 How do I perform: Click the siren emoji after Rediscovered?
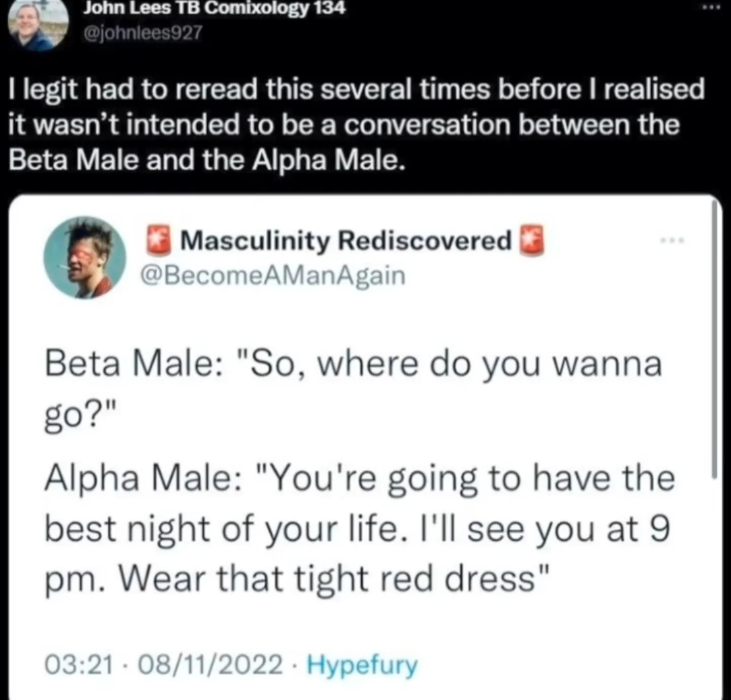[x=531, y=239]
